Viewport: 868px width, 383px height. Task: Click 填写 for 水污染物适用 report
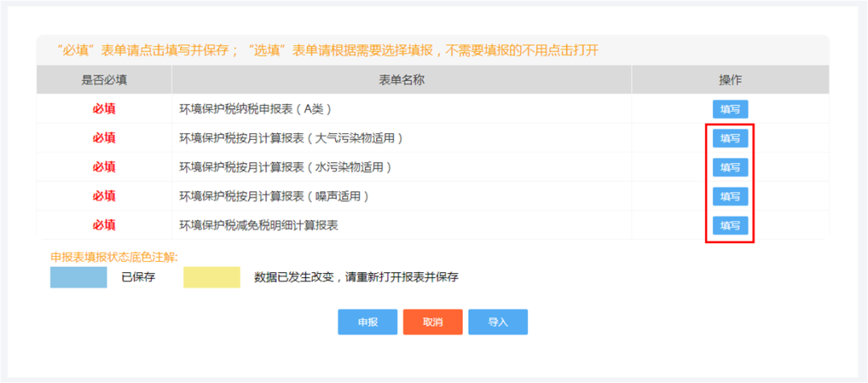[730, 168]
